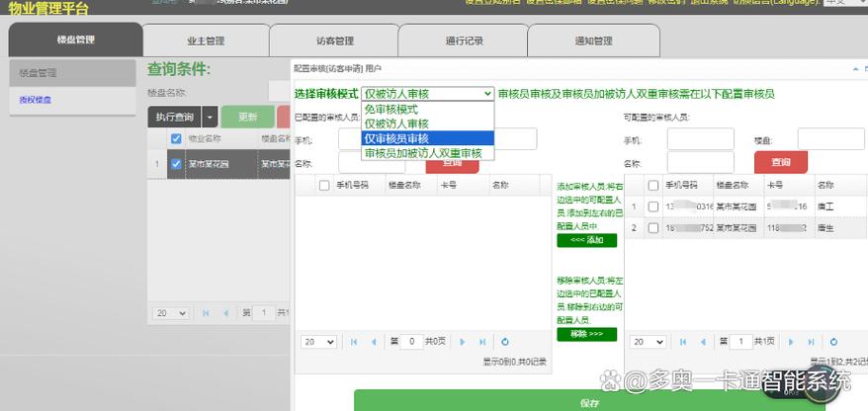Open page size dropdown of configured reviewers table
Screen dimensions: 868x411
pos(318,342)
